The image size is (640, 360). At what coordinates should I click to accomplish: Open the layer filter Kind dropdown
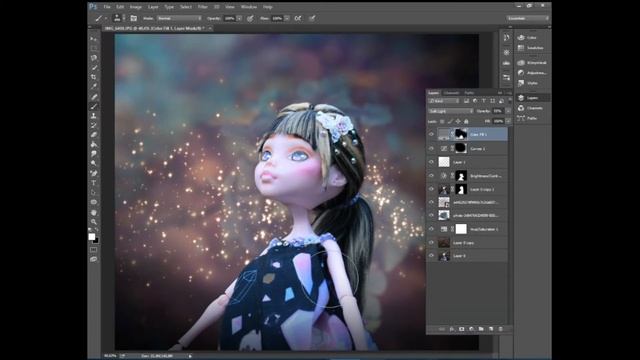[x=444, y=101]
